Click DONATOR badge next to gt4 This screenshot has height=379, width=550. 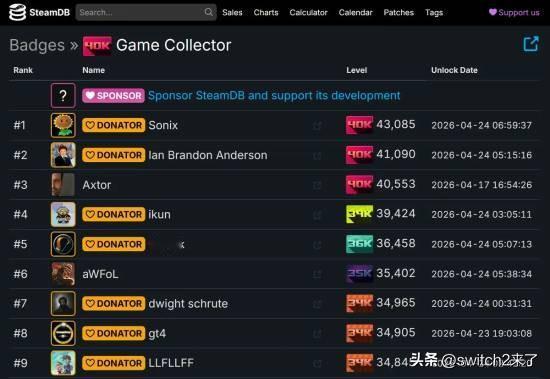pyautogui.click(x=113, y=333)
